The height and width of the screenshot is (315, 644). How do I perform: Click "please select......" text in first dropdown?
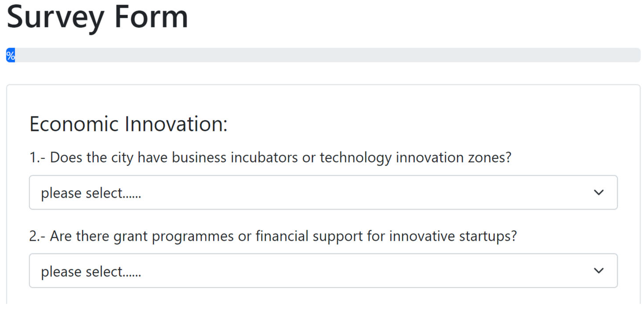pyautogui.click(x=91, y=193)
